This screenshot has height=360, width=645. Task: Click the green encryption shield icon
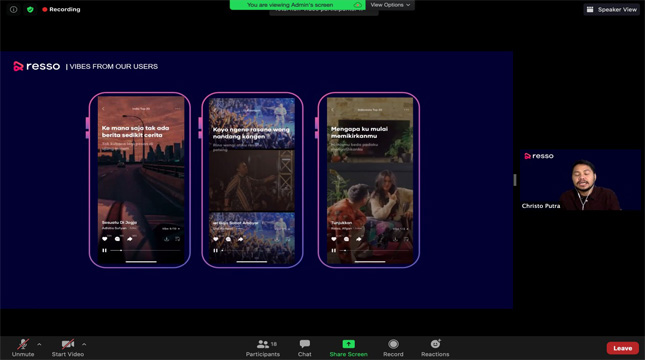[30, 9]
